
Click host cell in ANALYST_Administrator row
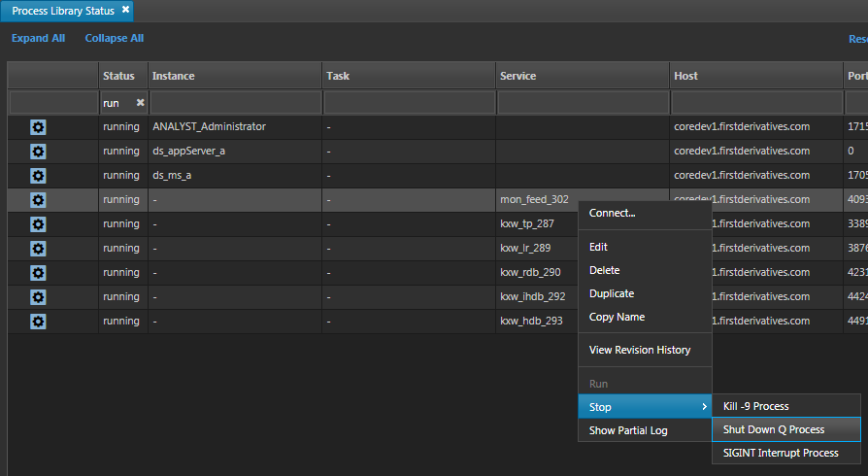coord(756,127)
